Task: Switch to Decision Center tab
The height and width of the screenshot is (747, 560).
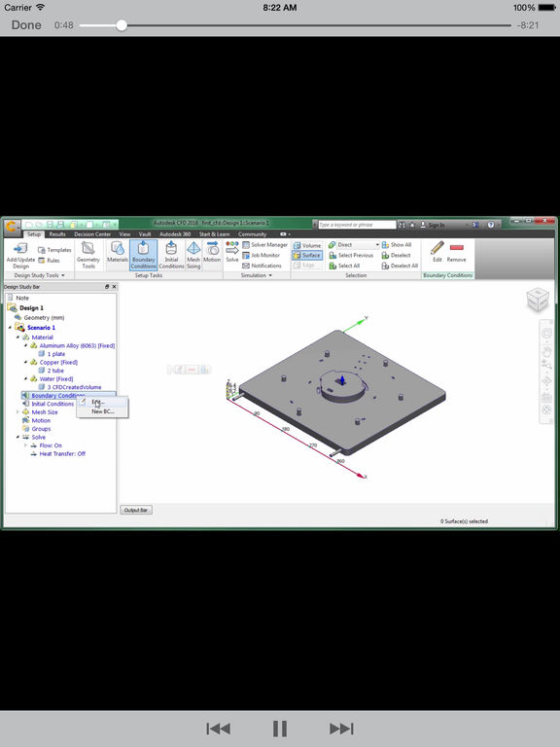Action: point(92,233)
